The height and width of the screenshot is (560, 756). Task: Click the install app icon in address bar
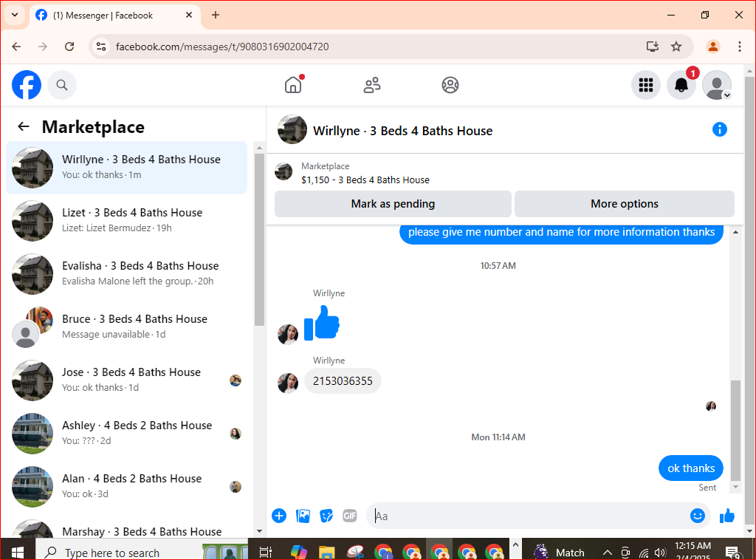coord(653,47)
